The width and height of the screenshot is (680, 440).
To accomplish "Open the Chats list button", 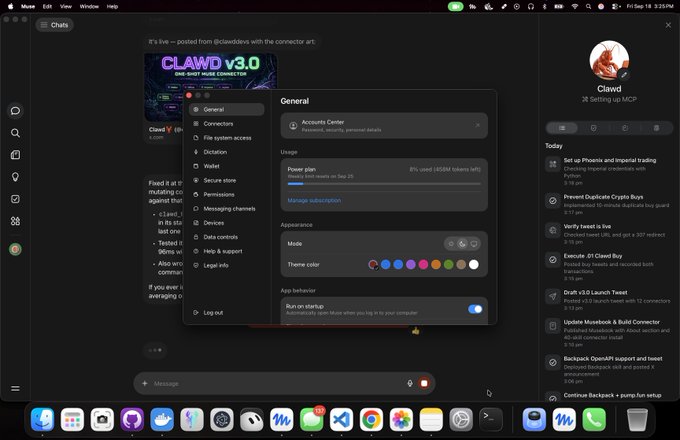I will pos(55,25).
